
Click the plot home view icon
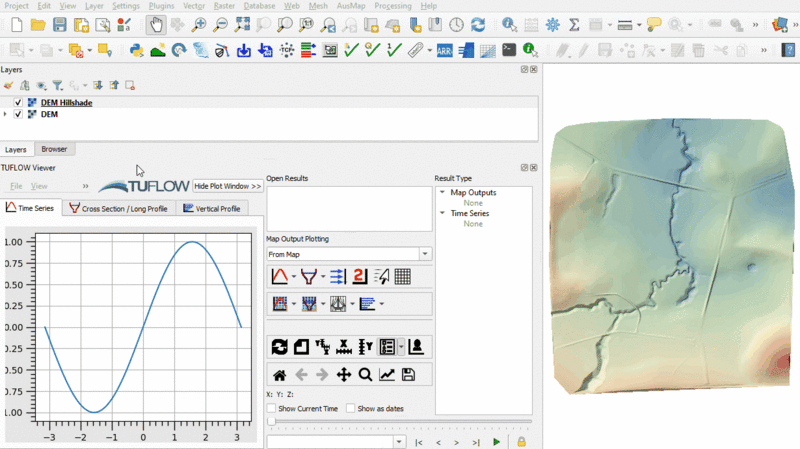(x=280, y=375)
